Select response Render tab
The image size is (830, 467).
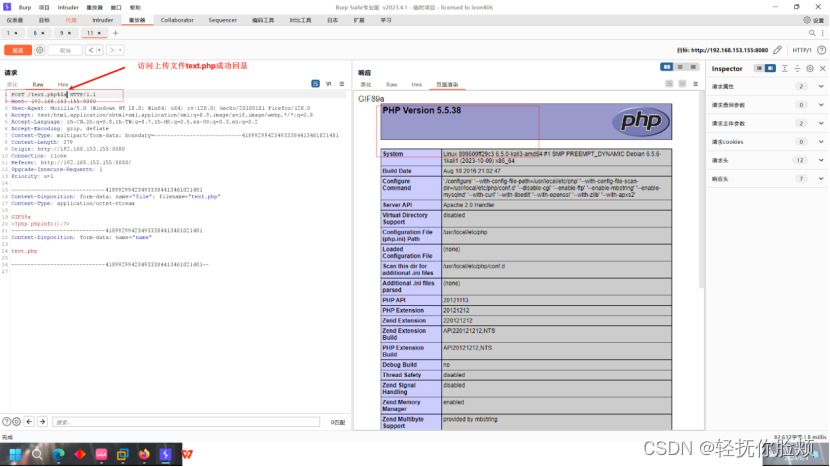[x=447, y=84]
